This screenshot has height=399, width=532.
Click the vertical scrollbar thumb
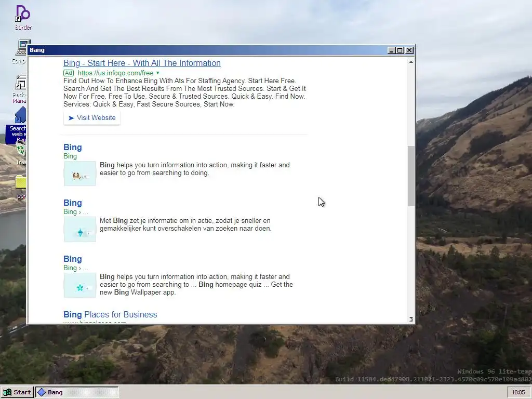[411, 176]
